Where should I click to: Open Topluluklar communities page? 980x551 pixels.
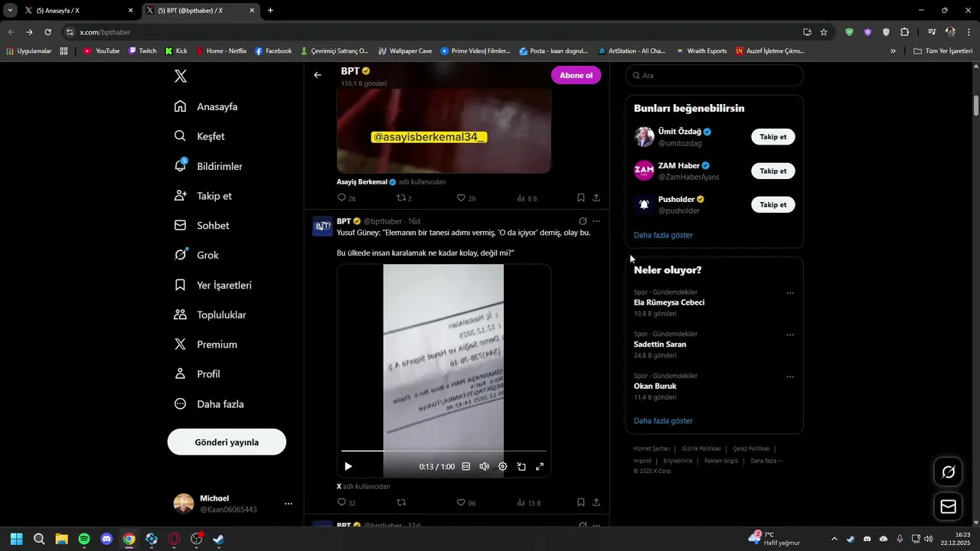tap(211, 315)
